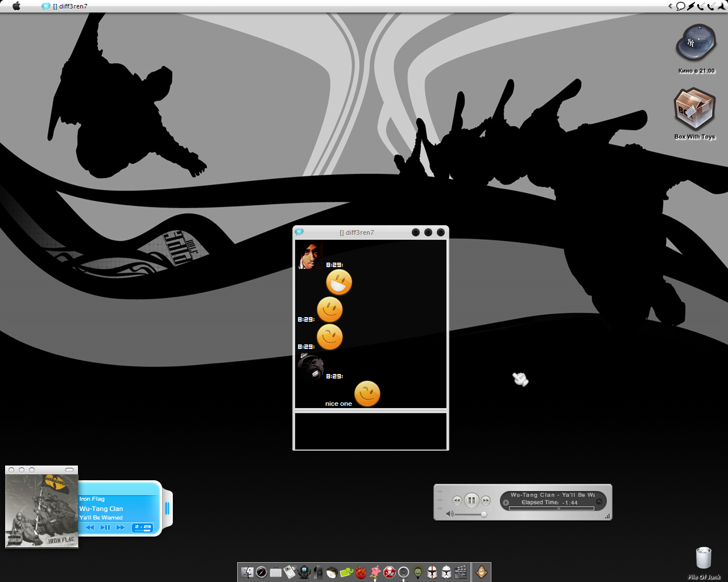
Task: Click the Iron Flag album cover artwork
Action: pos(42,510)
